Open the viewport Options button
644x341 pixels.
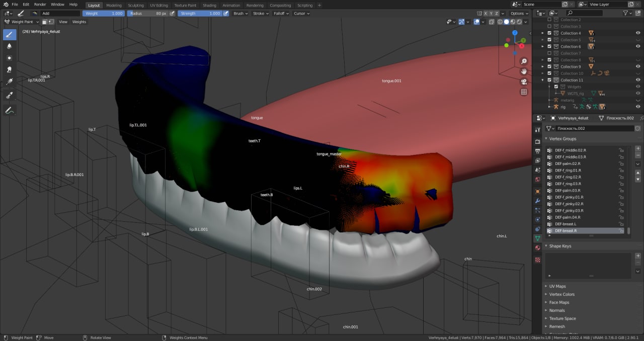(519, 14)
